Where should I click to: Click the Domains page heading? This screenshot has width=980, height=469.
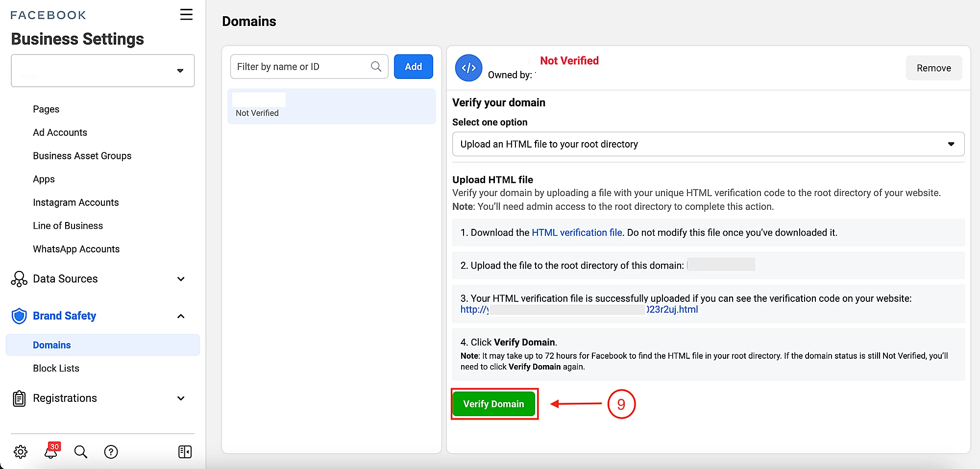[249, 22]
